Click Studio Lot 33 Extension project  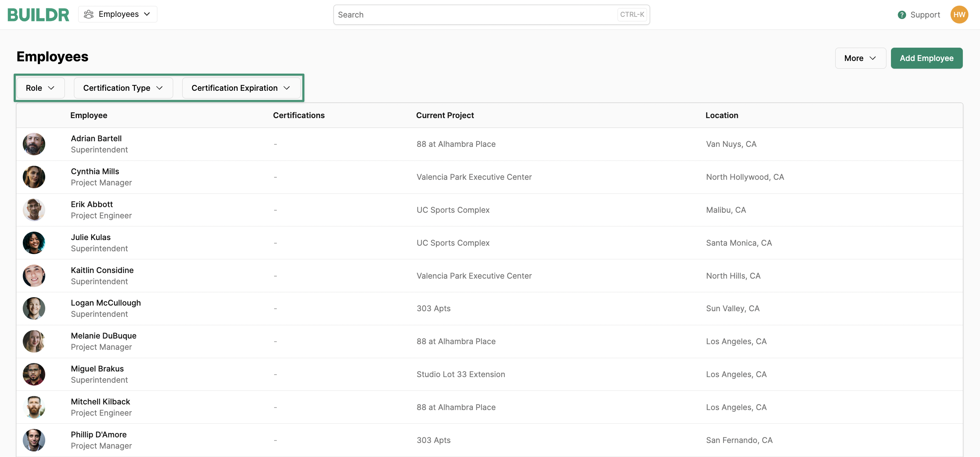click(x=461, y=374)
